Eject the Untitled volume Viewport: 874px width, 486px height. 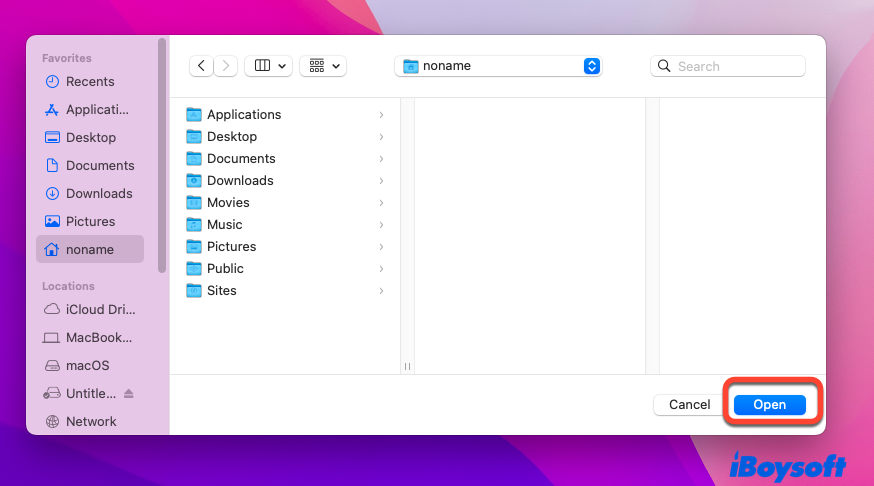click(x=129, y=394)
